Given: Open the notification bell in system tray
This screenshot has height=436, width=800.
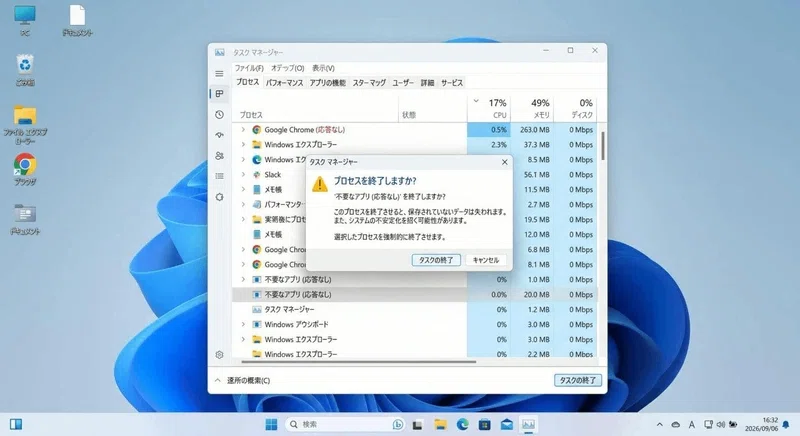Looking at the screenshot, I should (786, 424).
